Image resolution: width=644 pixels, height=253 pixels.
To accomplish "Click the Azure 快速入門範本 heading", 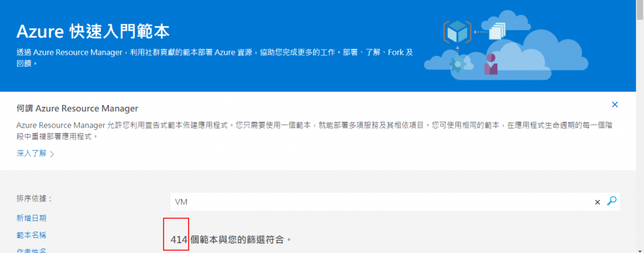I will click(x=93, y=32).
